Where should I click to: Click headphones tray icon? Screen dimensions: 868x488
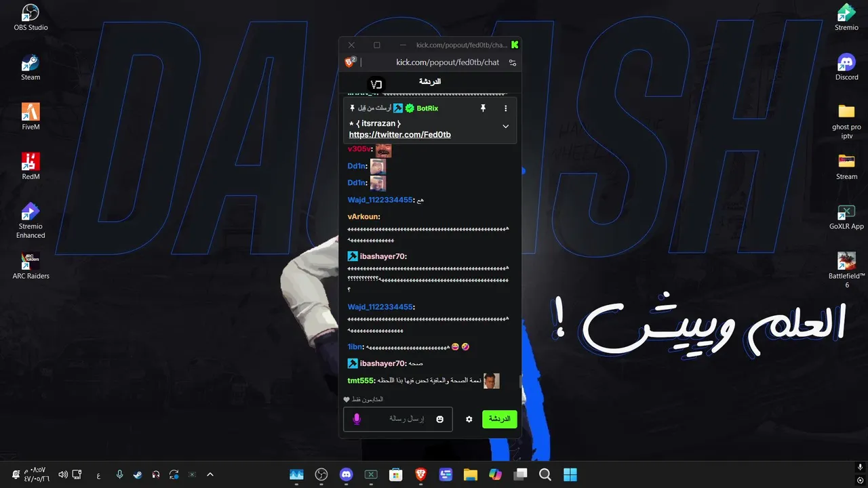click(x=156, y=474)
